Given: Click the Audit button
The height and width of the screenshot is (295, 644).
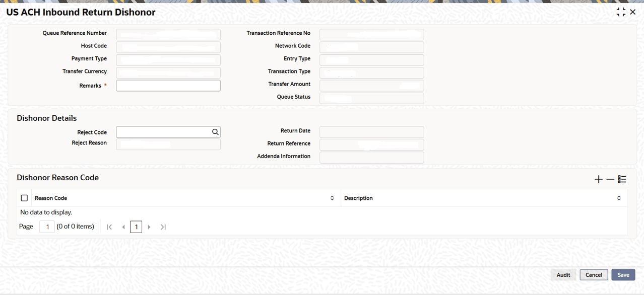Looking at the screenshot, I should click(563, 275).
